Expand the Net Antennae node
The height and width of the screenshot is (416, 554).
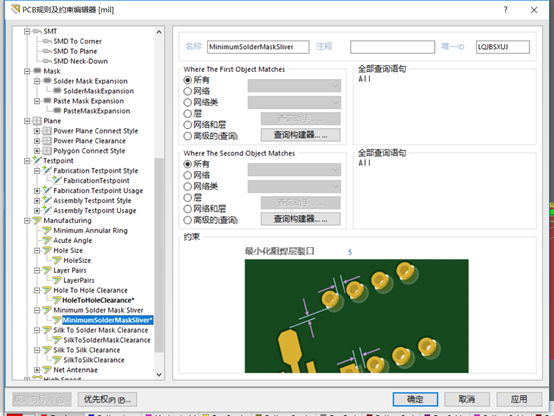pos(37,370)
